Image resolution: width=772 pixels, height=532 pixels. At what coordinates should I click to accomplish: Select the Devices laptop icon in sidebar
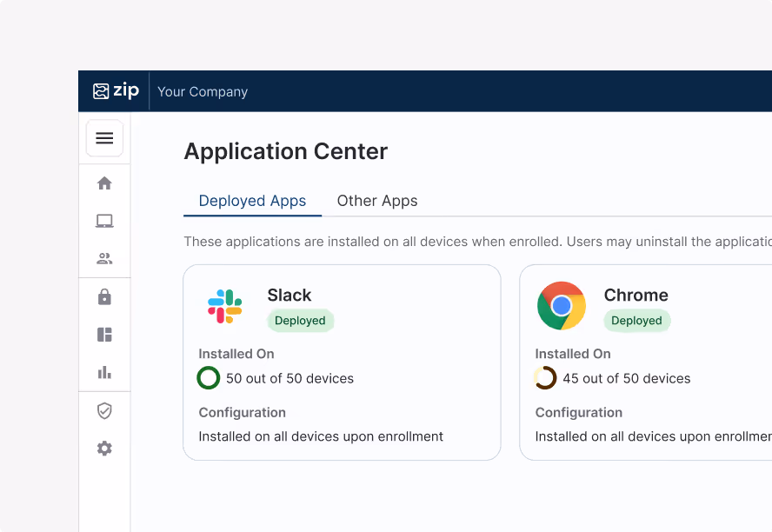click(104, 221)
